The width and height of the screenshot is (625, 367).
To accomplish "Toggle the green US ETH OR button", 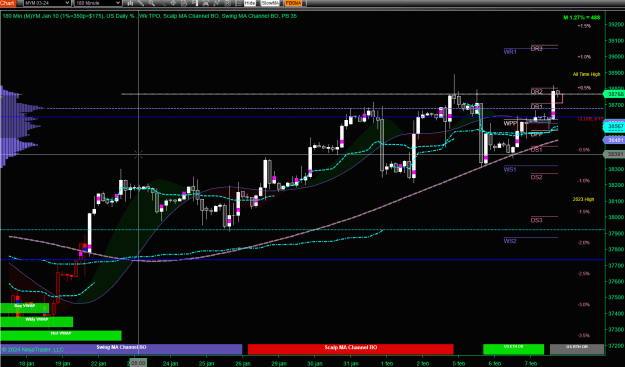I will 513,349.
